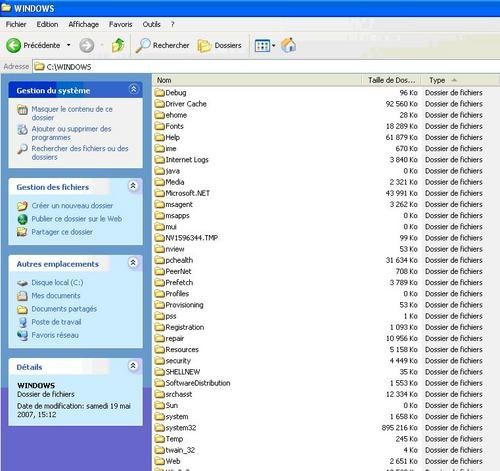The width and height of the screenshot is (500, 471).
Task: Toggle the Dossiers folder pane
Action: (220, 45)
